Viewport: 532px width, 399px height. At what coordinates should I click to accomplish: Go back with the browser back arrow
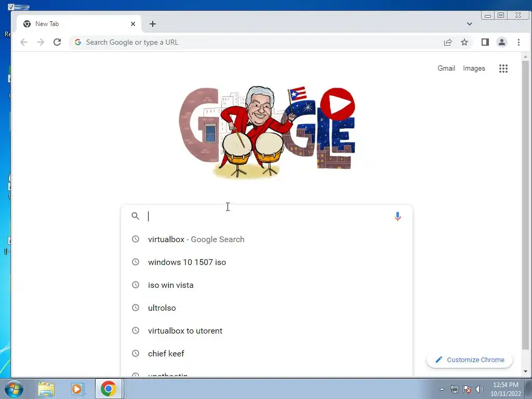24,42
